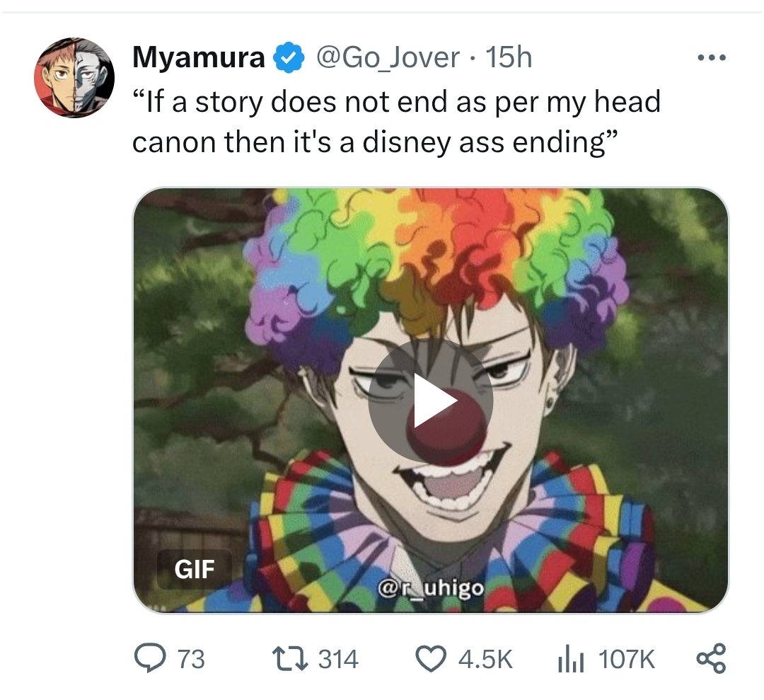Click the 73 replies count
764x700 pixels.
point(190,659)
